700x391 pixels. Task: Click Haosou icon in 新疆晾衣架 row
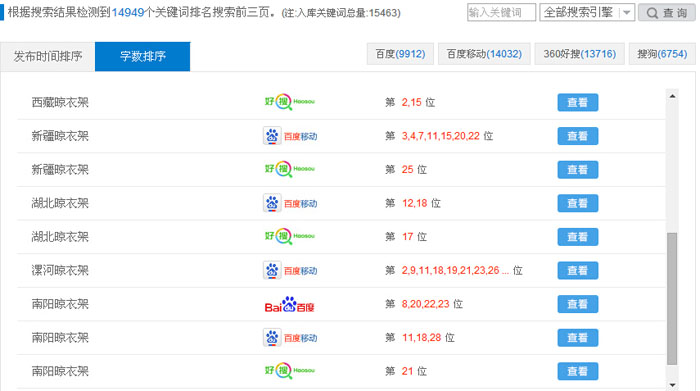pyautogui.click(x=290, y=169)
